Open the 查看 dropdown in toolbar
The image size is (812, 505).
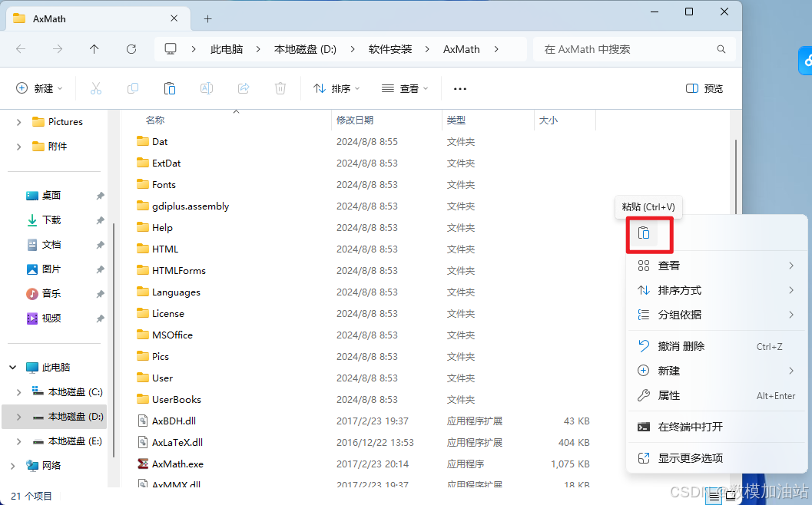(x=405, y=88)
